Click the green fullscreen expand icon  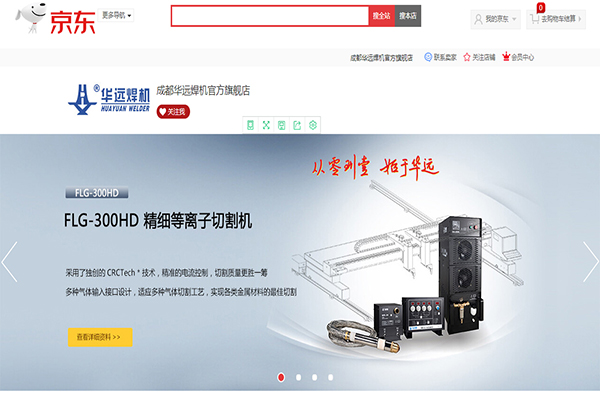point(266,125)
